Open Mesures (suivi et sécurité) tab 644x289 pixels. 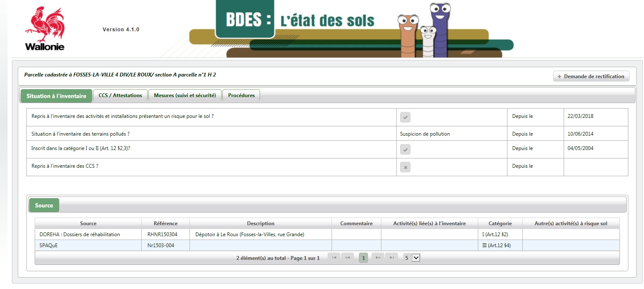pos(185,95)
